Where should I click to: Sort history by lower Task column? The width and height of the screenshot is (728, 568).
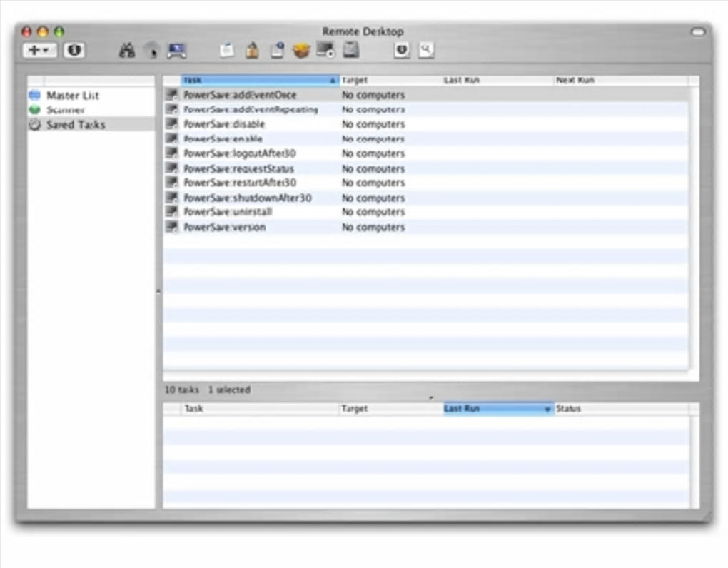tap(260, 409)
